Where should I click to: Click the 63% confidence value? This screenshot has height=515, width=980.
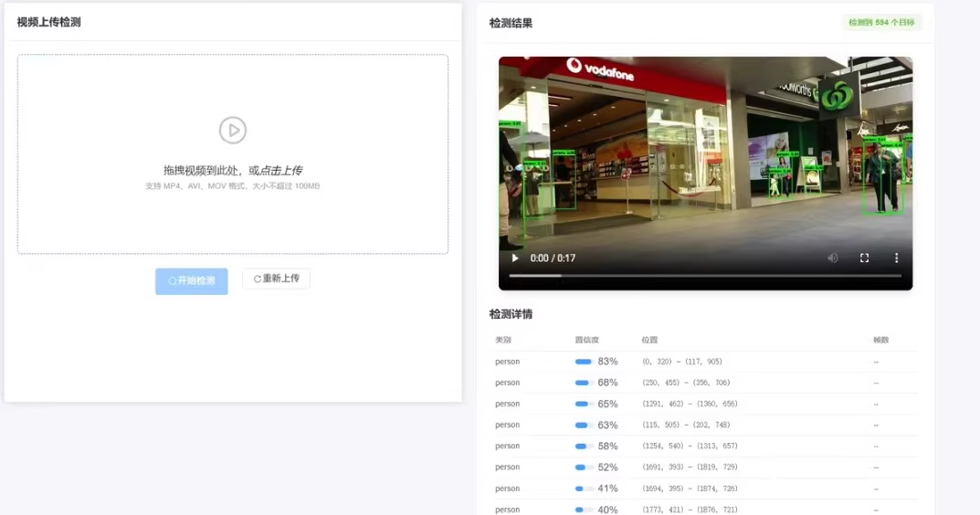click(x=607, y=425)
